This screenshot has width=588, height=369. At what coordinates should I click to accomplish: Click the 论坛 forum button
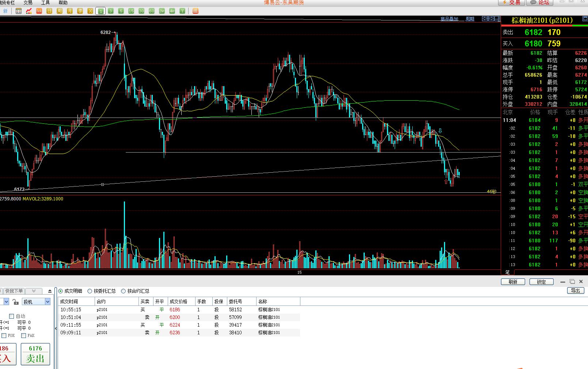point(540,2)
